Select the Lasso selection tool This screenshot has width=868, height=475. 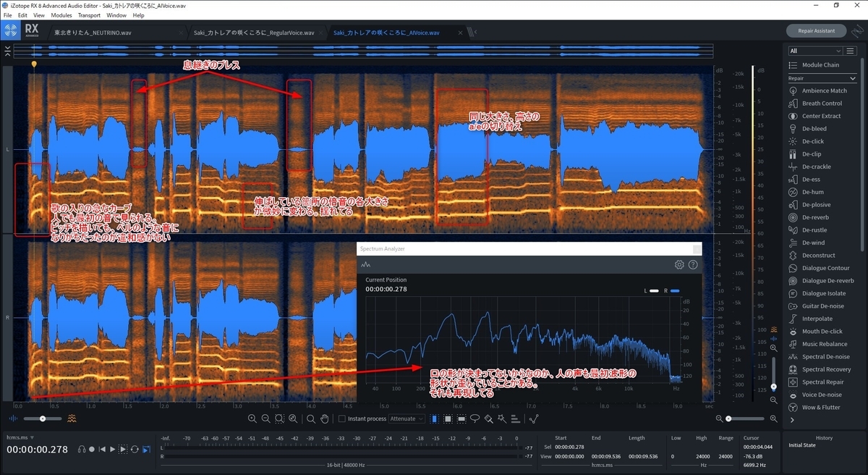[x=475, y=419]
